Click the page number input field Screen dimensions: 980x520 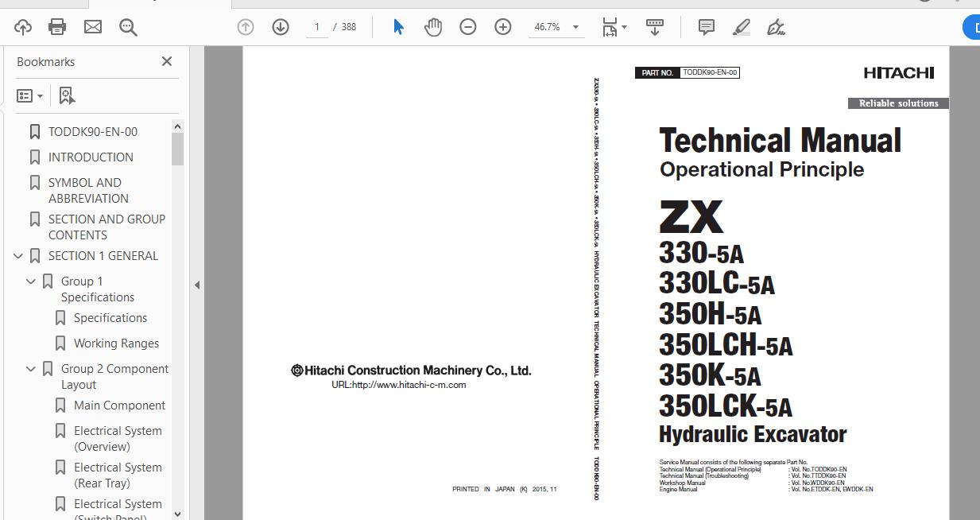317,27
